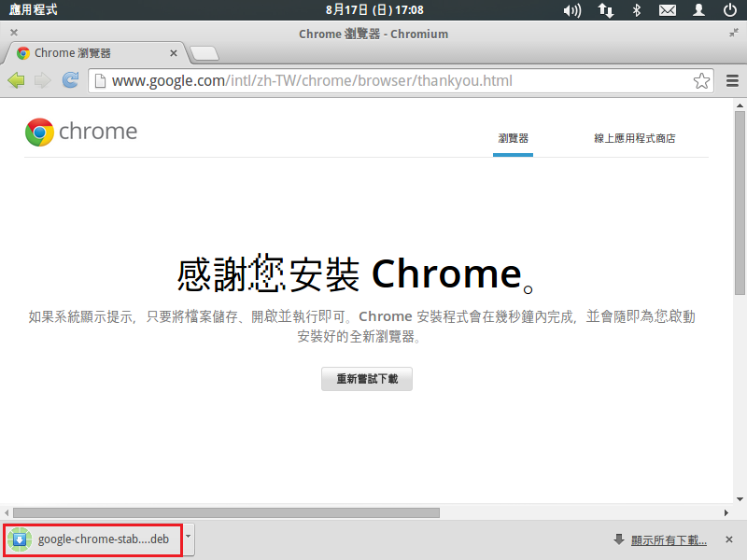Open the system volume indicator
Image resolution: width=747 pixels, height=560 pixels.
pos(571,10)
